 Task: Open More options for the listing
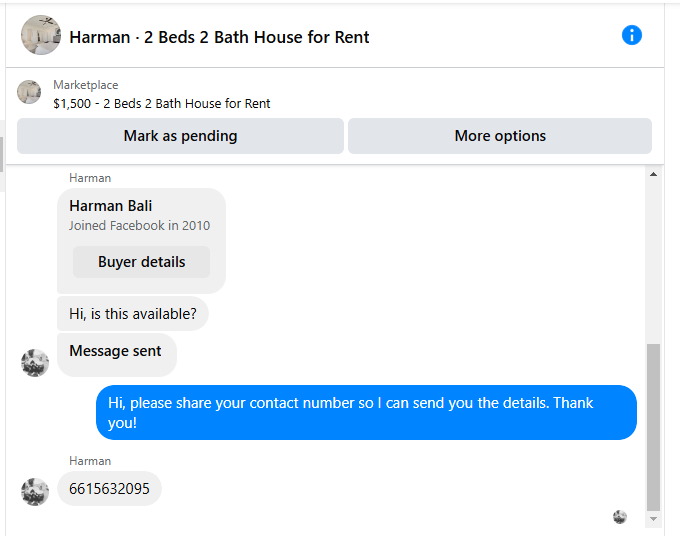(x=500, y=136)
